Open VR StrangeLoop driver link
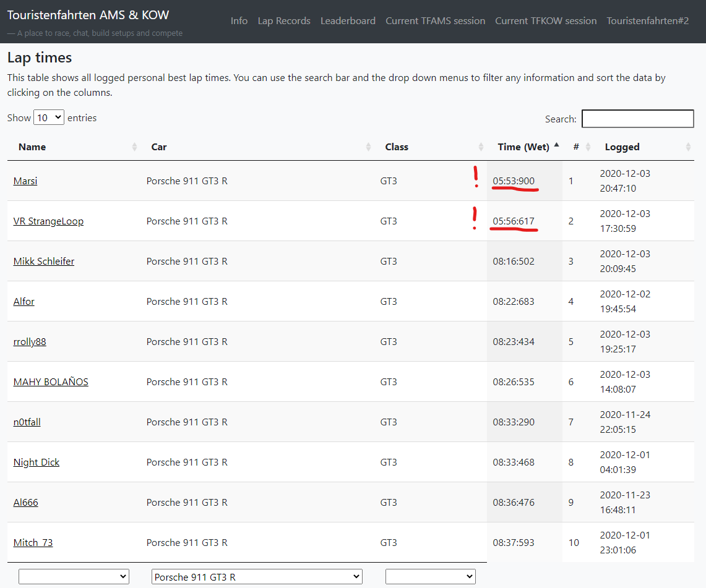 (x=48, y=221)
